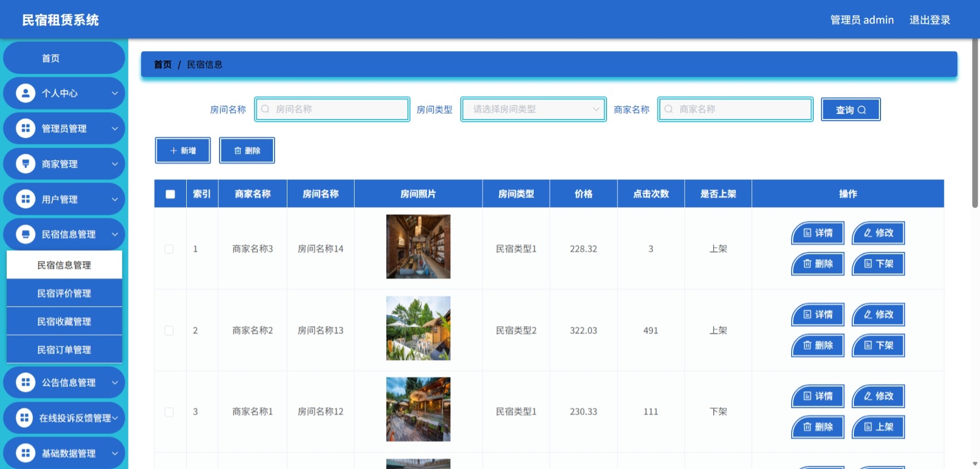Click 管理员 admin in header
The image size is (980, 469).
862,20
